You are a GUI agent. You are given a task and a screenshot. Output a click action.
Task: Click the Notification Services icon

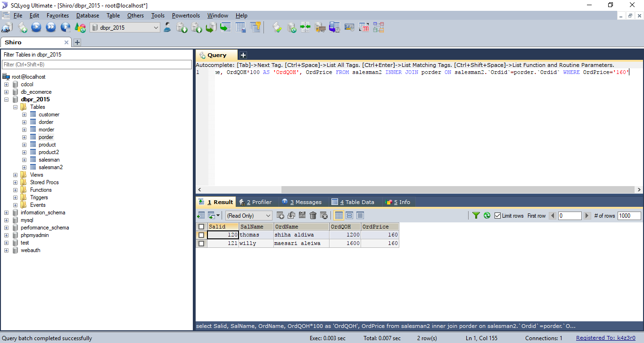335,27
